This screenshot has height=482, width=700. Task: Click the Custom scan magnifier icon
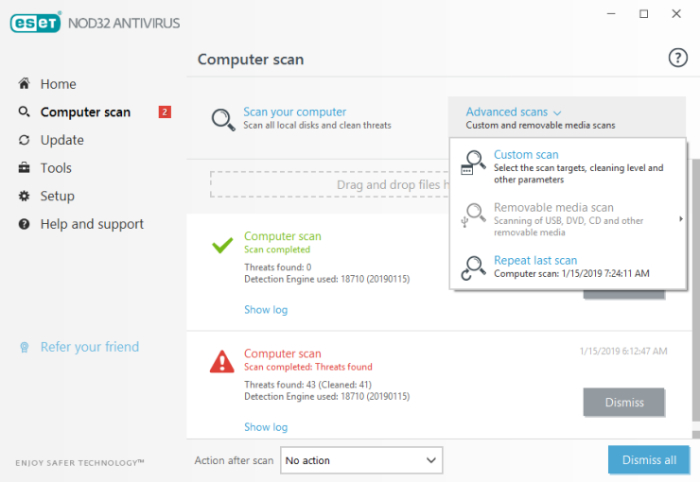[473, 162]
